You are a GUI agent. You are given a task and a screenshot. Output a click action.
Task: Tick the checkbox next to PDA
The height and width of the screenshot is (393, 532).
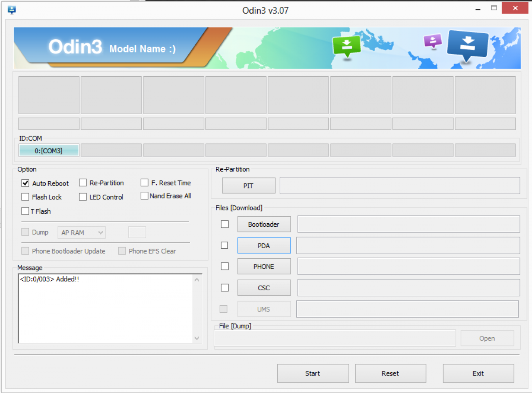point(224,245)
